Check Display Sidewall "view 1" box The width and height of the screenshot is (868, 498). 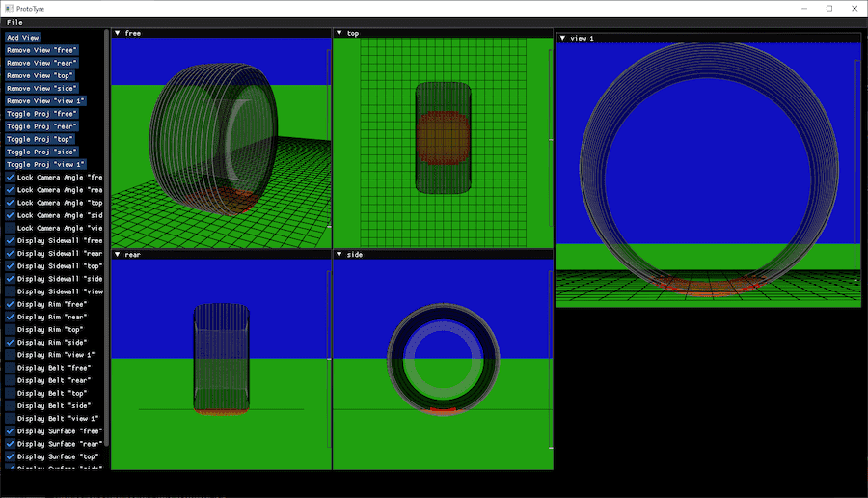click(10, 290)
